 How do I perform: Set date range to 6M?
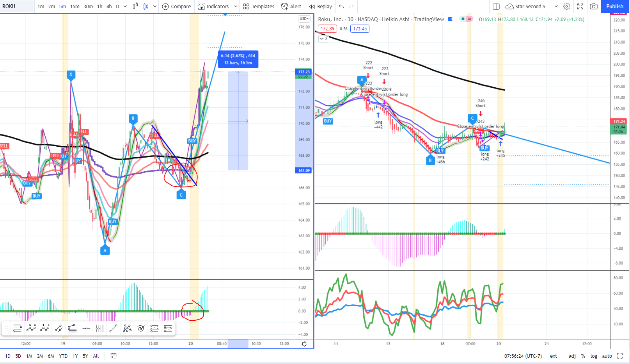(51, 356)
